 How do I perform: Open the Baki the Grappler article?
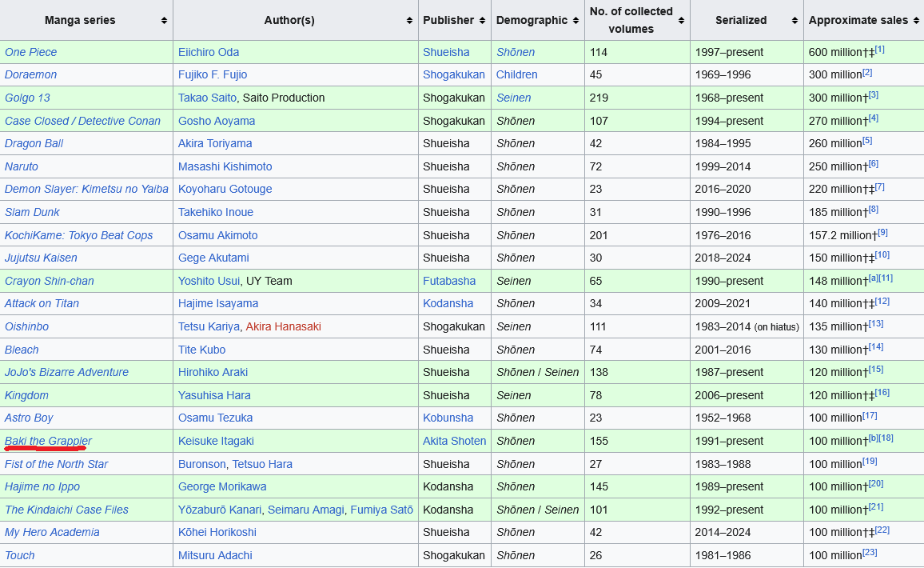[x=48, y=441]
